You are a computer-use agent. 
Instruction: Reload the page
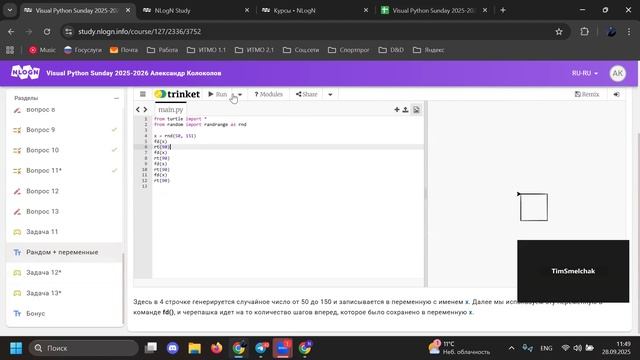click(x=47, y=31)
